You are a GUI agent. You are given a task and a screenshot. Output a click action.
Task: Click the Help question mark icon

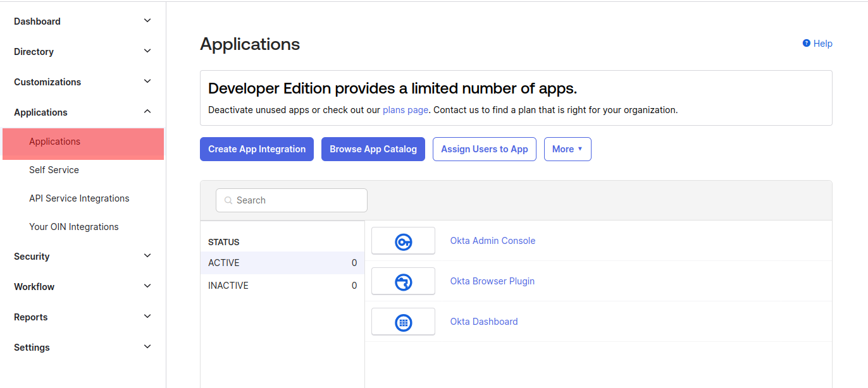click(x=807, y=43)
